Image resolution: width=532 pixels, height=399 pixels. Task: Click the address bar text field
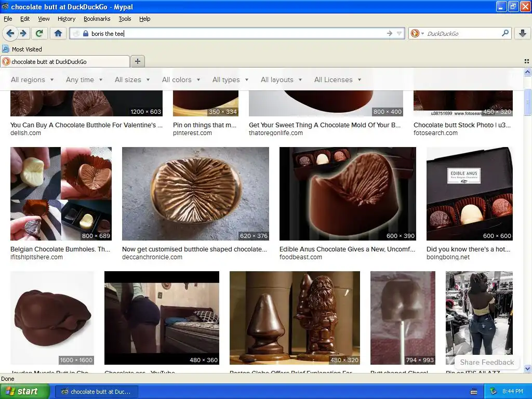pos(237,33)
